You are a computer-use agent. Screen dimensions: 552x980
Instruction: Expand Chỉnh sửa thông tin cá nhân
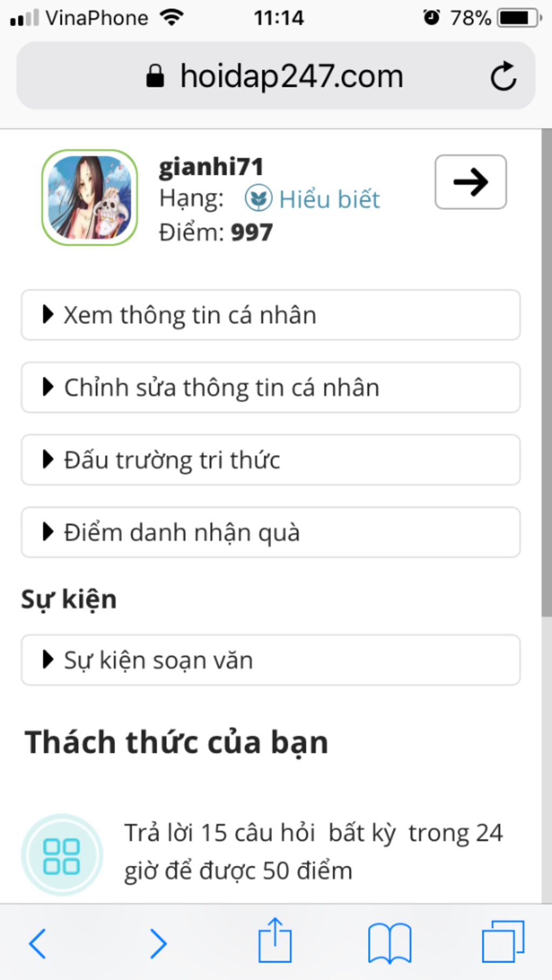[x=271, y=387]
